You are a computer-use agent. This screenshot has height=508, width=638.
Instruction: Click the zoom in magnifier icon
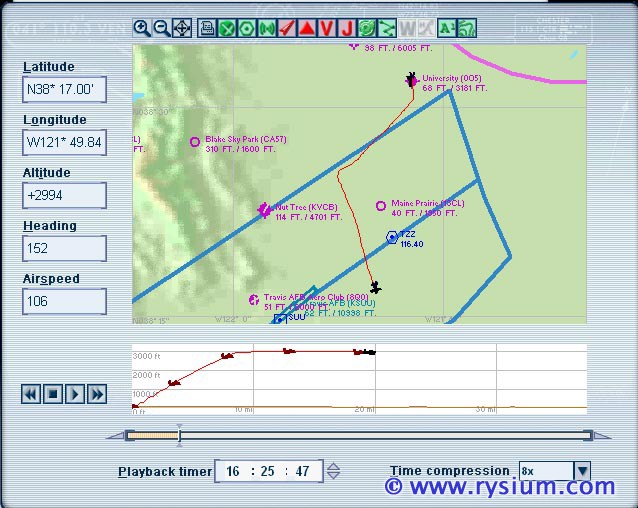[x=142, y=28]
